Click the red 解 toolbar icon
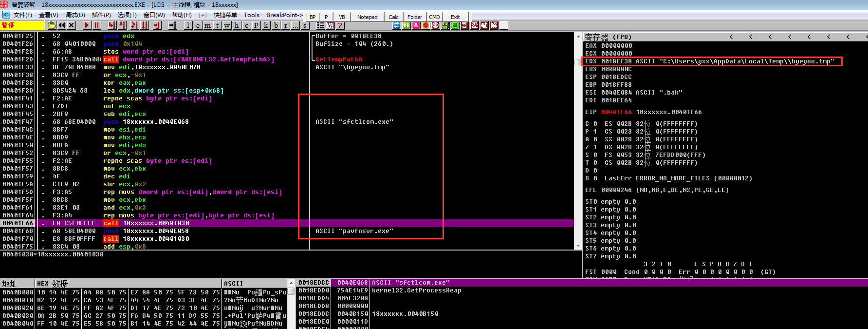The height and width of the screenshot is (329, 868). (x=494, y=25)
